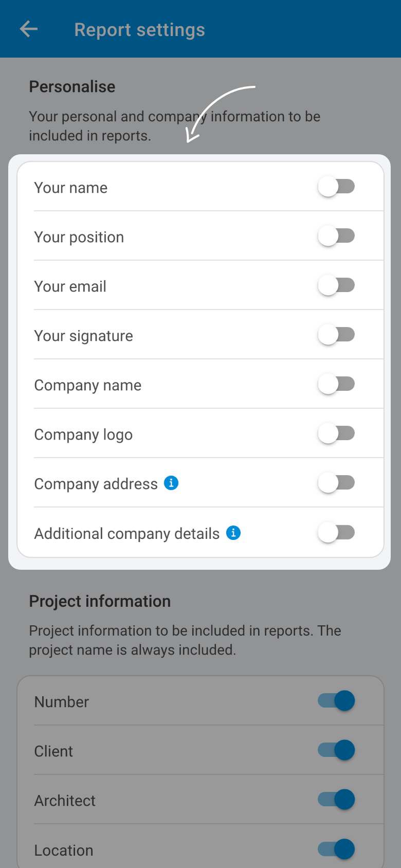401x868 pixels.
Task: Open info icon beside Additional company details
Action: pyautogui.click(x=233, y=533)
